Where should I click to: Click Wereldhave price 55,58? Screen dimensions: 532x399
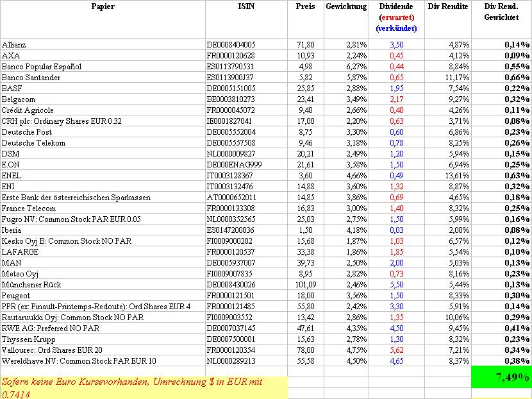point(305,361)
